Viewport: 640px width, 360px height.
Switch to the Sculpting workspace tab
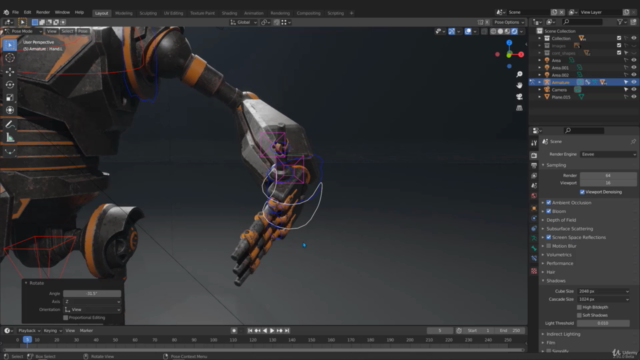pos(148,13)
